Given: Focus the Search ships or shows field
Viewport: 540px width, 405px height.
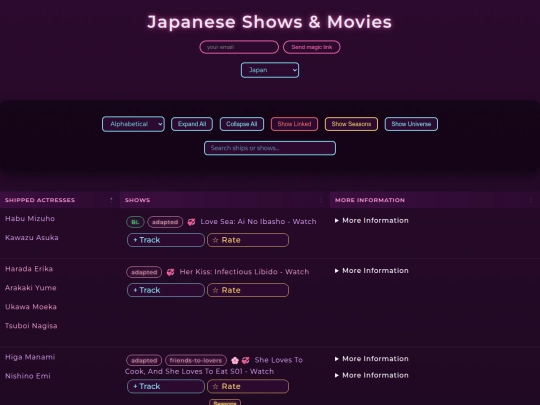Looking at the screenshot, I should (270, 148).
